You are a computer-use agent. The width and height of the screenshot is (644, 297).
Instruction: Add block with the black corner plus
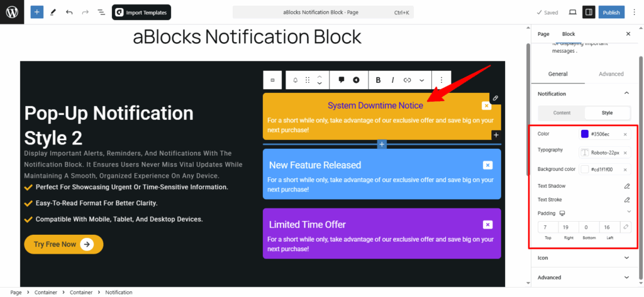tap(496, 135)
